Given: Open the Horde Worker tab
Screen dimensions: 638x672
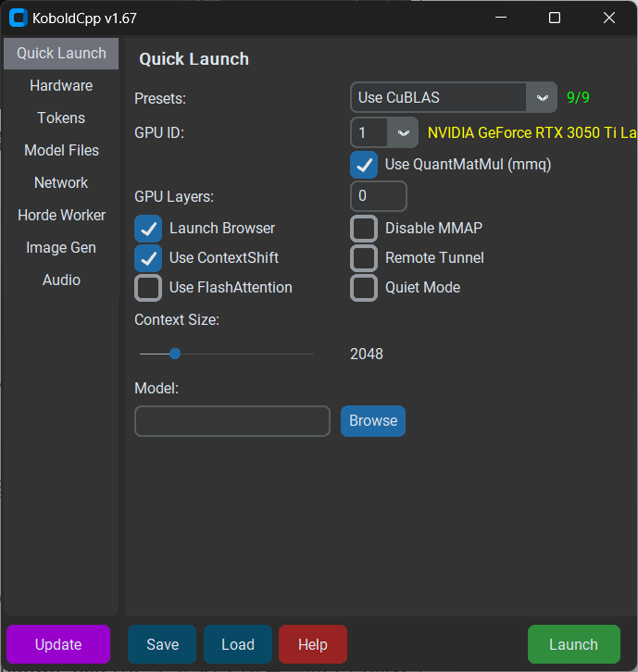Looking at the screenshot, I should (x=61, y=216).
